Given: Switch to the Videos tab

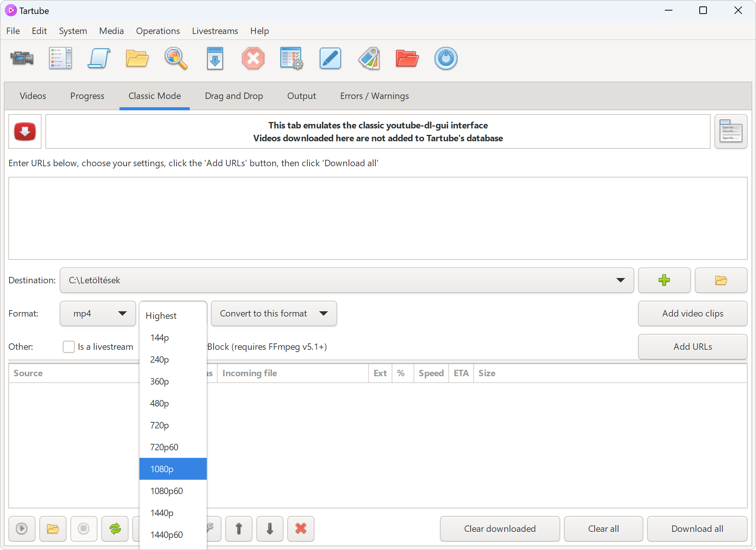Looking at the screenshot, I should pyautogui.click(x=33, y=96).
